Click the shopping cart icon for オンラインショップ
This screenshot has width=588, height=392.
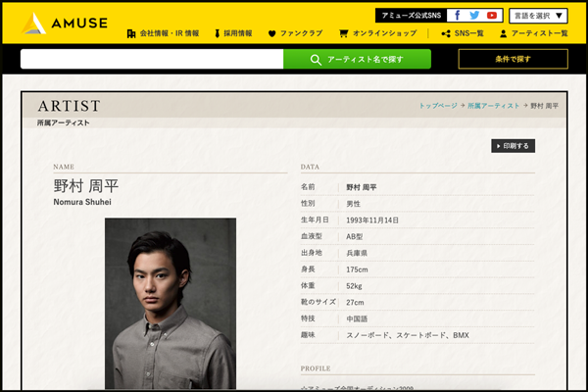(x=343, y=33)
